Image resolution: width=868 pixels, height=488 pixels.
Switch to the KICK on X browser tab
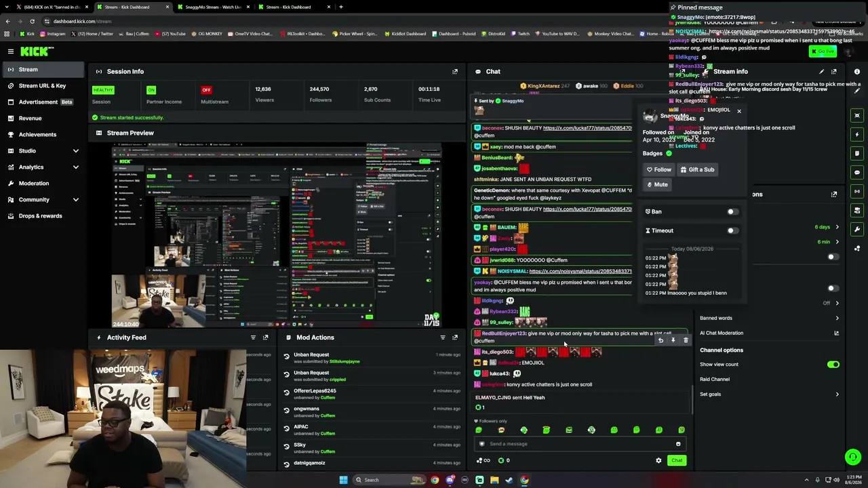(x=53, y=7)
